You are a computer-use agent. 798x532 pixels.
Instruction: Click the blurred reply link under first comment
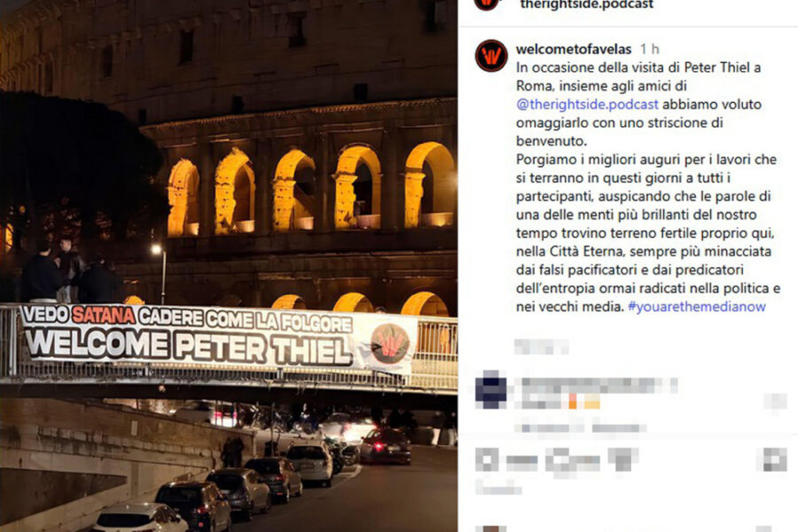(618, 426)
